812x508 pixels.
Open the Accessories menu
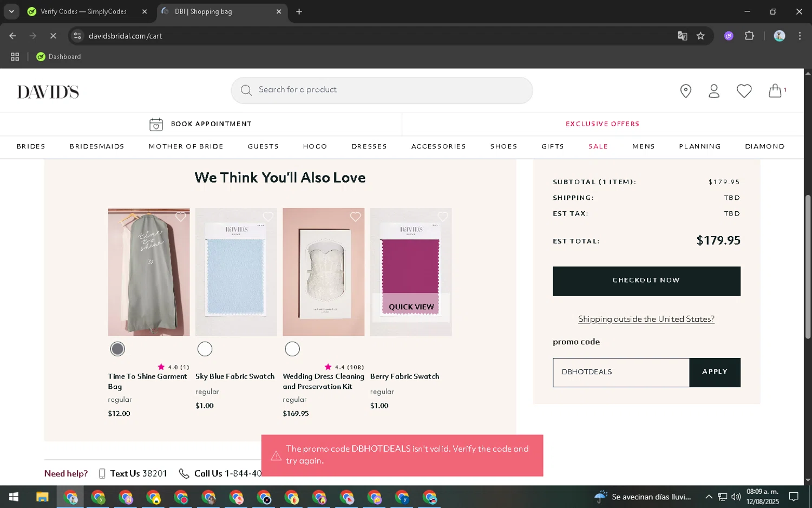438,147
